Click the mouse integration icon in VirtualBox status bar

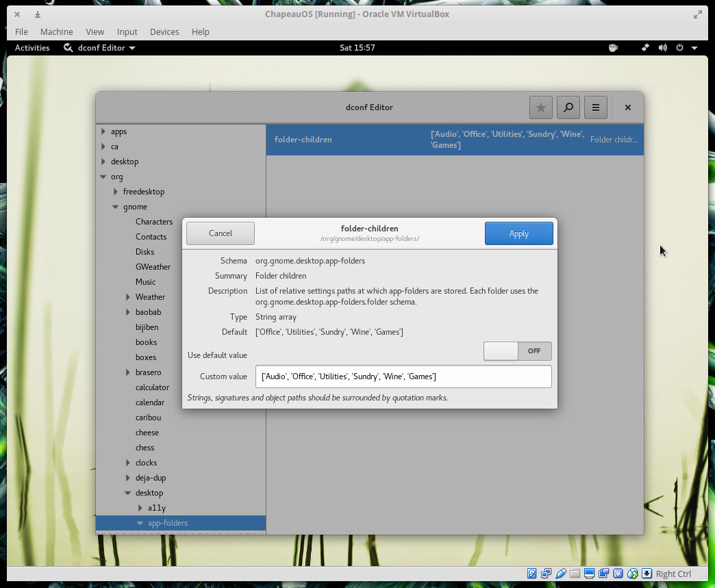pos(632,574)
